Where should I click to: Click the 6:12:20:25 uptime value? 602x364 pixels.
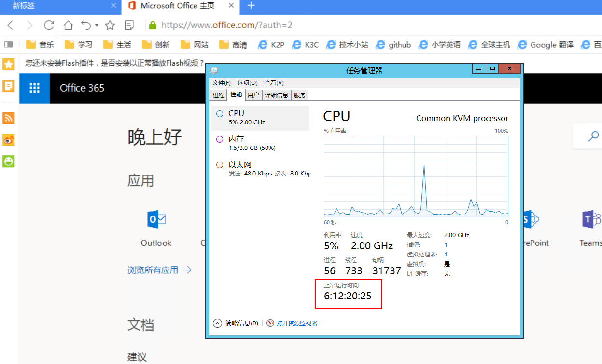pos(348,296)
